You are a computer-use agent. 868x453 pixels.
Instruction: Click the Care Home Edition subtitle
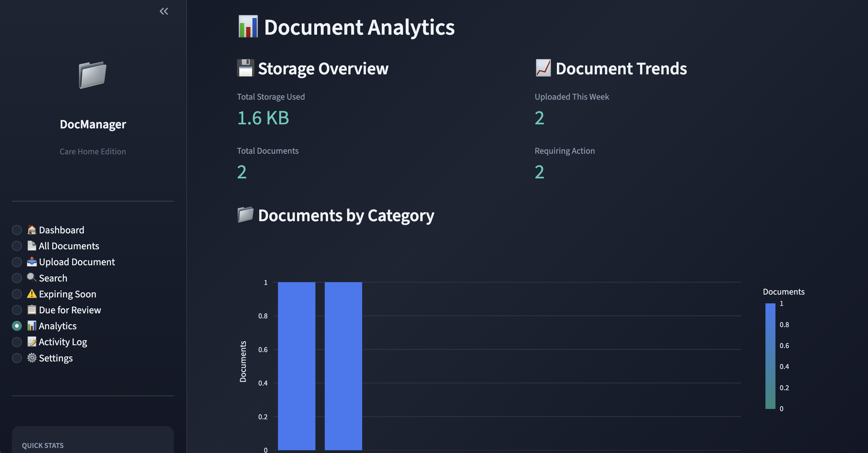93,152
